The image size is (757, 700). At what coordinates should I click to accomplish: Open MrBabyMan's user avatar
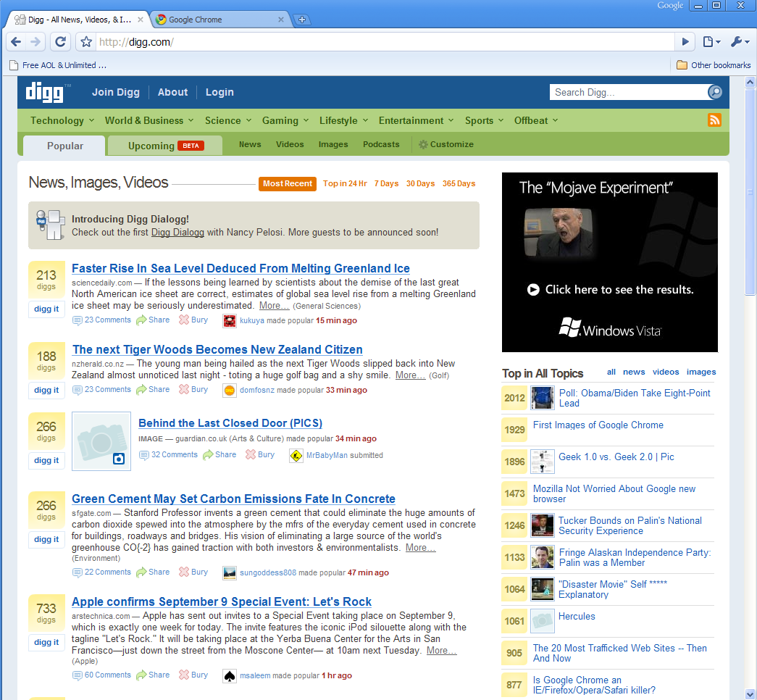point(296,456)
